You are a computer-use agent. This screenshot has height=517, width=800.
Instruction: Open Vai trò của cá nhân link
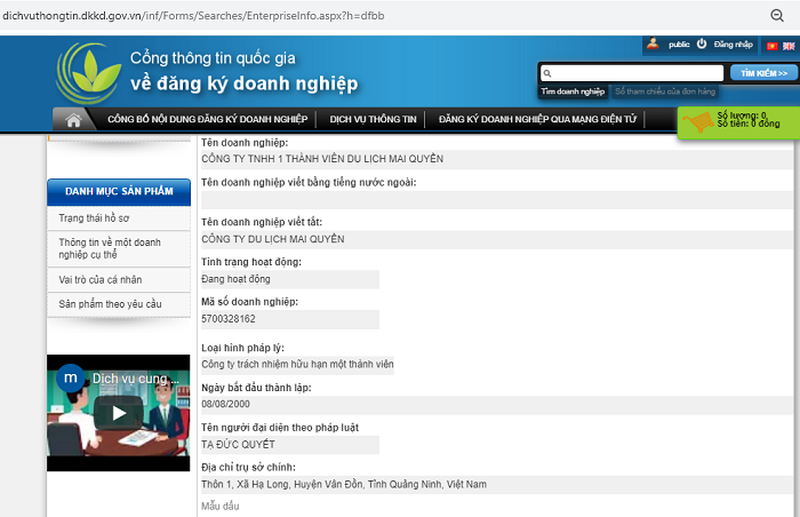pos(101,278)
